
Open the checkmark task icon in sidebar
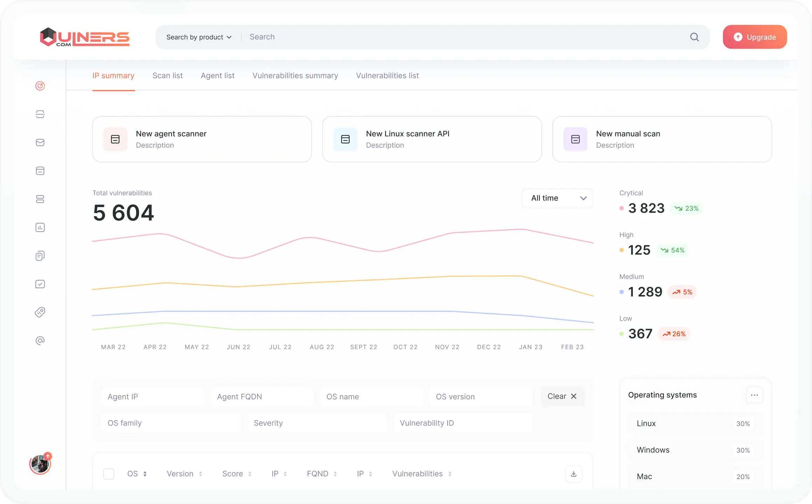click(x=40, y=284)
